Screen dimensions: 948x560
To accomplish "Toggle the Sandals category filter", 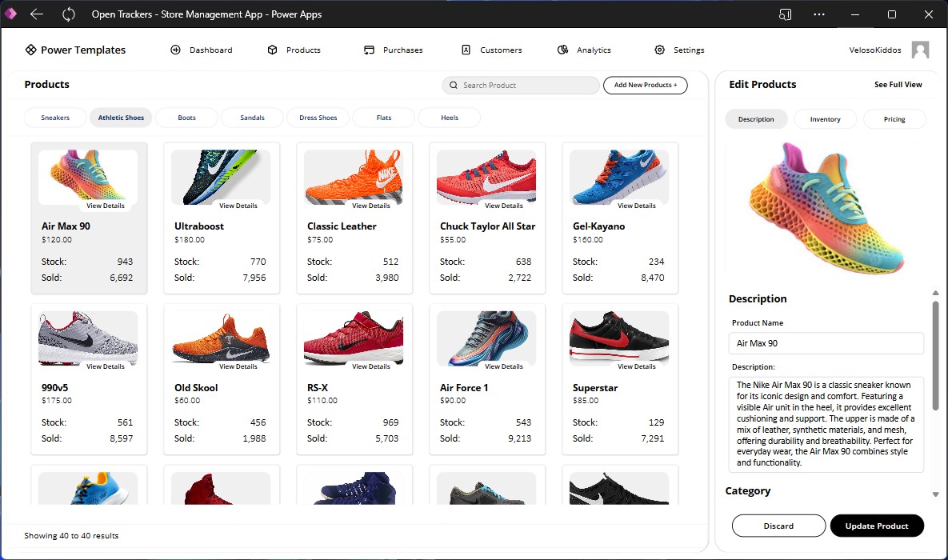I will [x=253, y=118].
